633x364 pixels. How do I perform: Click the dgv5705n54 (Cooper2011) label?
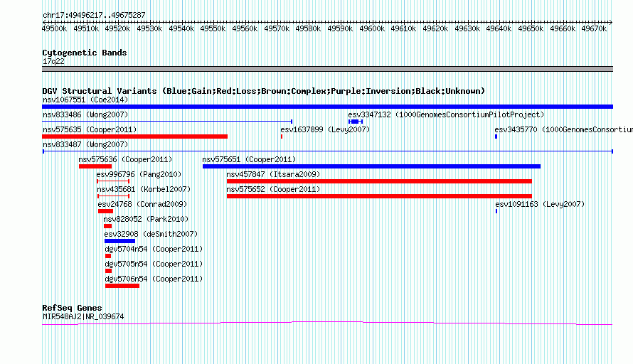[x=154, y=264]
